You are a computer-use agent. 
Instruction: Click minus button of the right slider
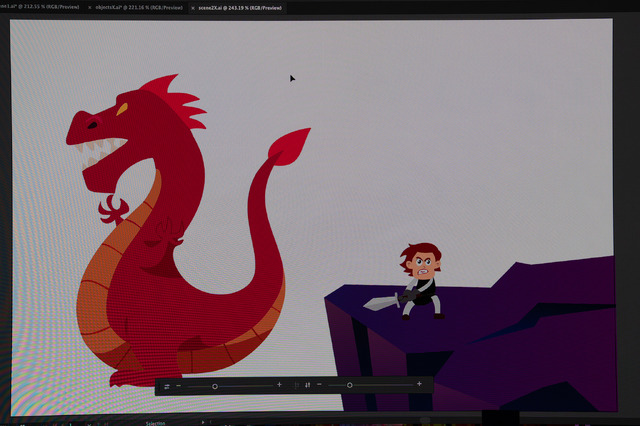[x=319, y=384]
